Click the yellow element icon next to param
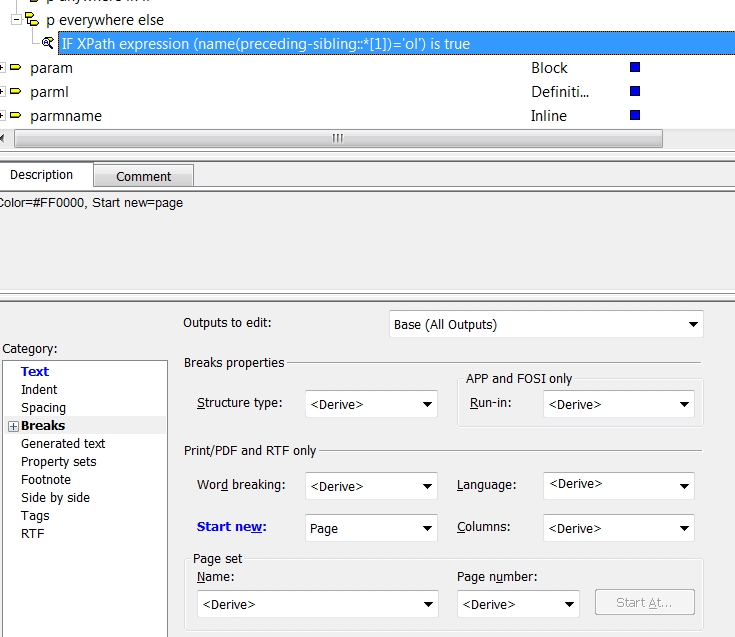This screenshot has height=637, width=735. pyautogui.click(x=15, y=67)
